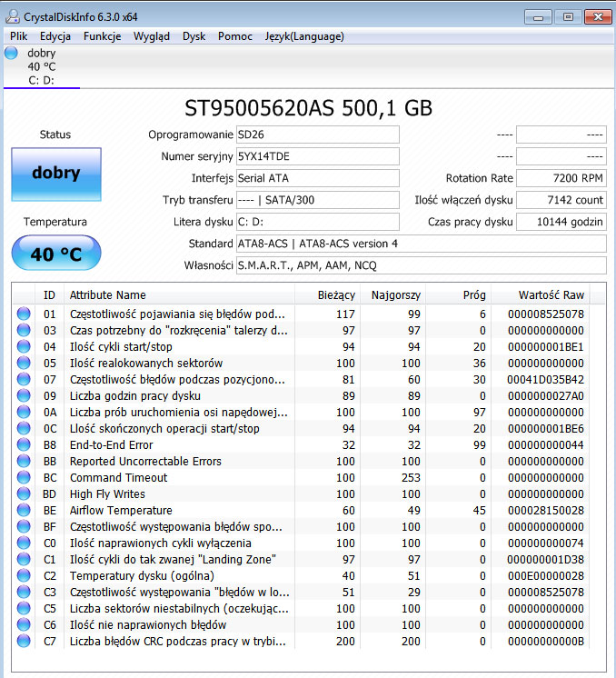Click raw value 00000000000B
Screen dimensions: 616x678
546,641
